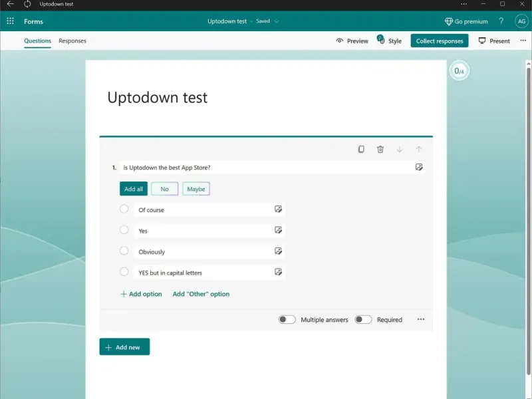The image size is (532, 399).
Task: Toggle Multiple answers switch
Action: [x=287, y=320]
